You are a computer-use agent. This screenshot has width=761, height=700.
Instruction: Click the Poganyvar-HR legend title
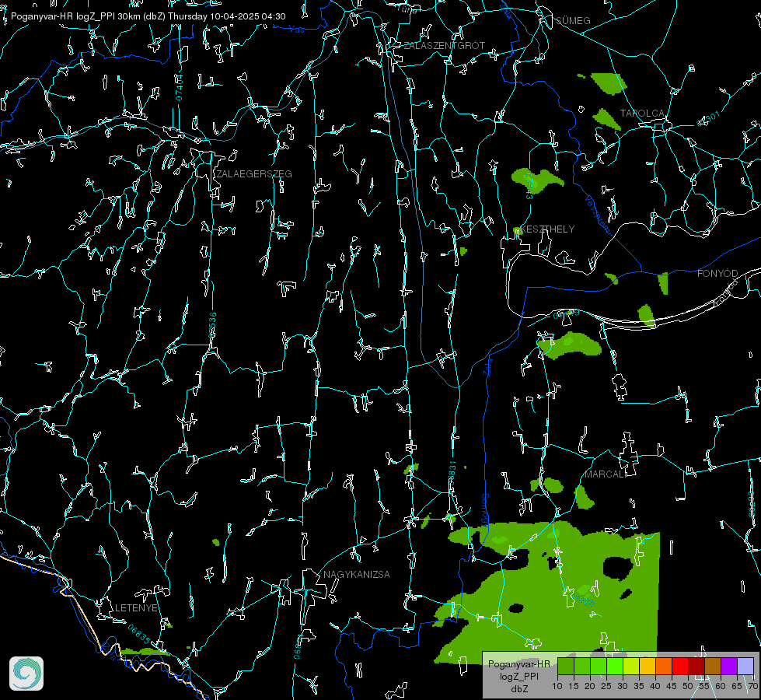518,664
